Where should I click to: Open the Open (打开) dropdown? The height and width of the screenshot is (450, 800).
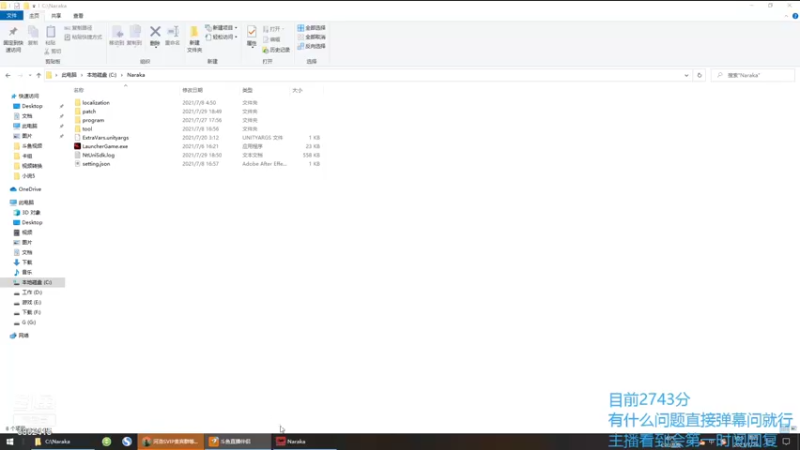click(273, 29)
